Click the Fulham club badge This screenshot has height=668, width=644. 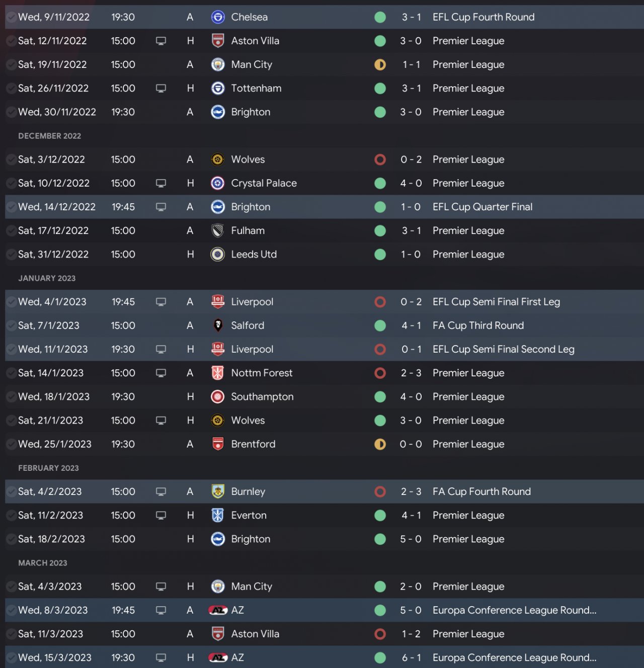tap(217, 231)
